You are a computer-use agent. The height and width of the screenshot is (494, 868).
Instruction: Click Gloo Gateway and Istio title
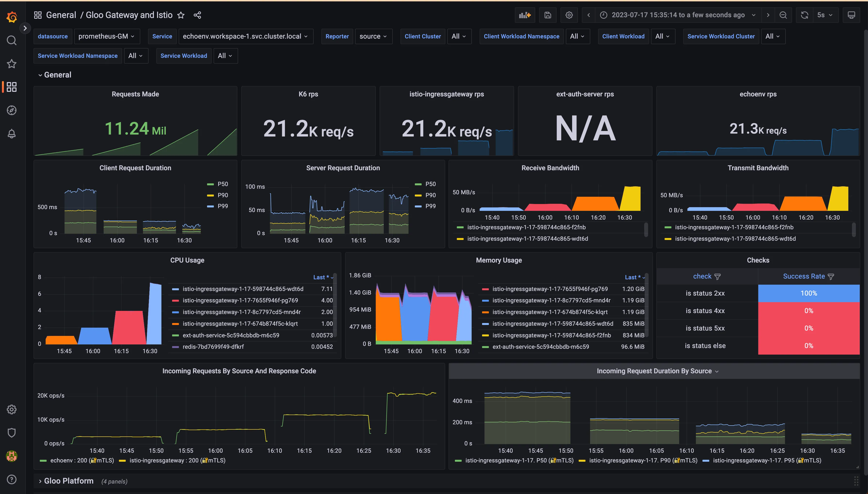(129, 15)
